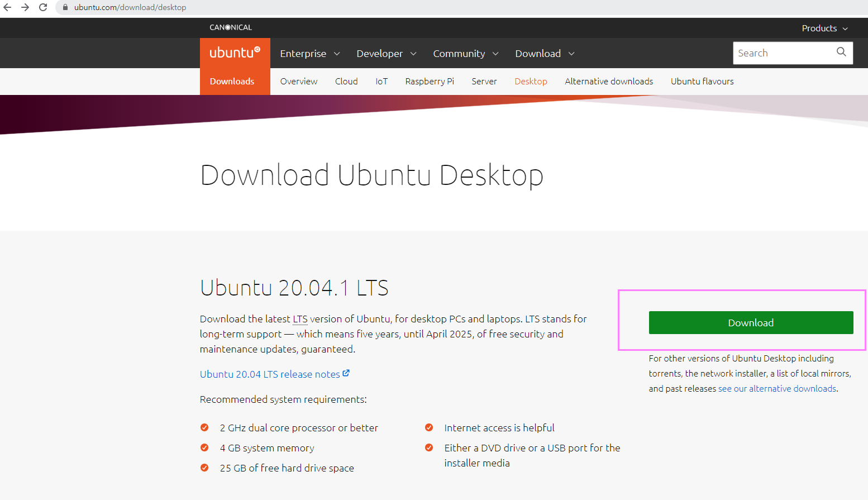The image size is (868, 500).
Task: Go to the Overview tab
Action: click(299, 82)
